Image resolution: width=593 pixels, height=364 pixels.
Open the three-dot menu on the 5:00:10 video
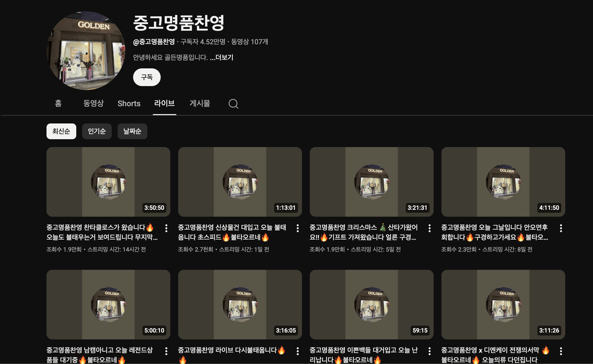[x=166, y=351]
